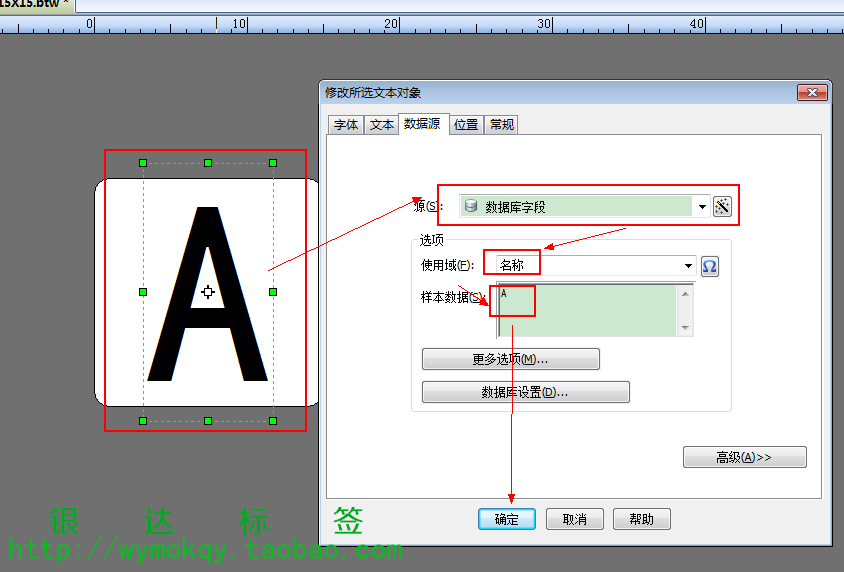The image size is (844, 572).
Task: Click the database cylinder icon in source box
Action: (471, 207)
